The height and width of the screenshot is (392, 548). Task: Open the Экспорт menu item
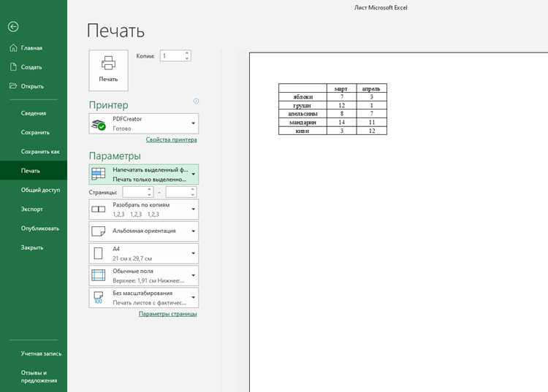pos(34,209)
